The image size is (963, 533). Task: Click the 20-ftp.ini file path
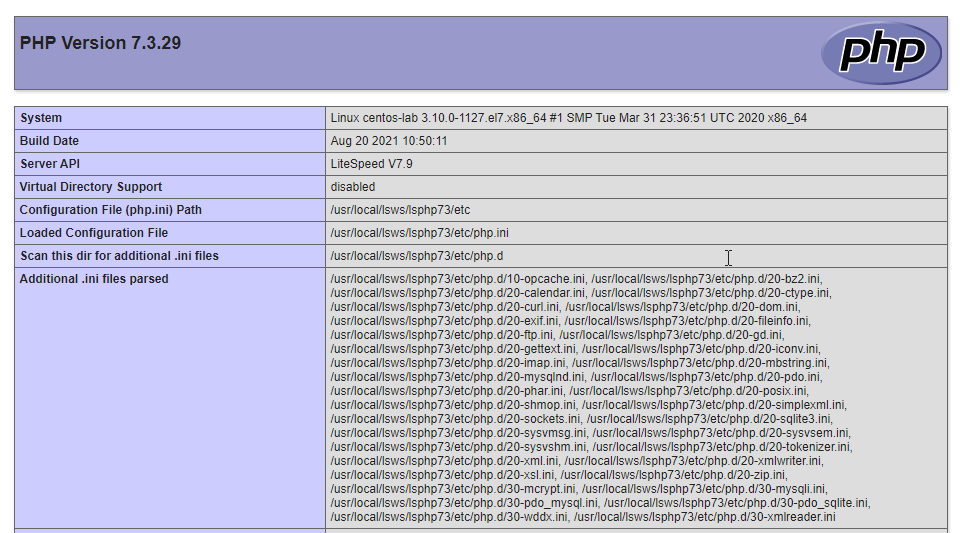click(x=442, y=335)
